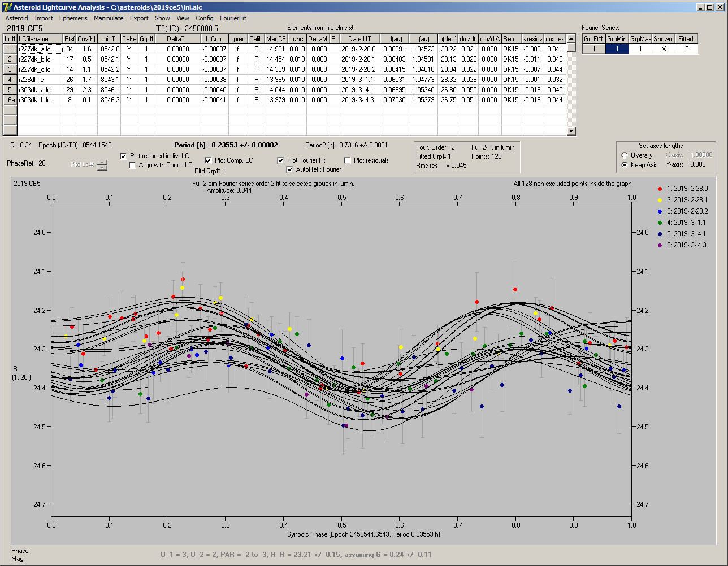Open the Import menu
Viewport: 728px width, 566px height.
[x=44, y=18]
